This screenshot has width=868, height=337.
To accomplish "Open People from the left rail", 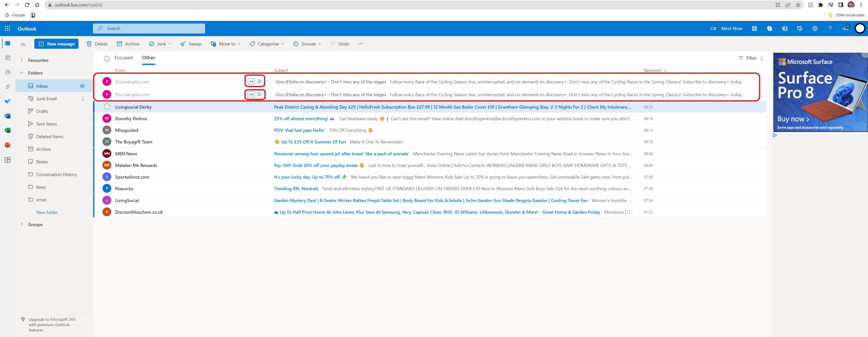I will [x=8, y=72].
